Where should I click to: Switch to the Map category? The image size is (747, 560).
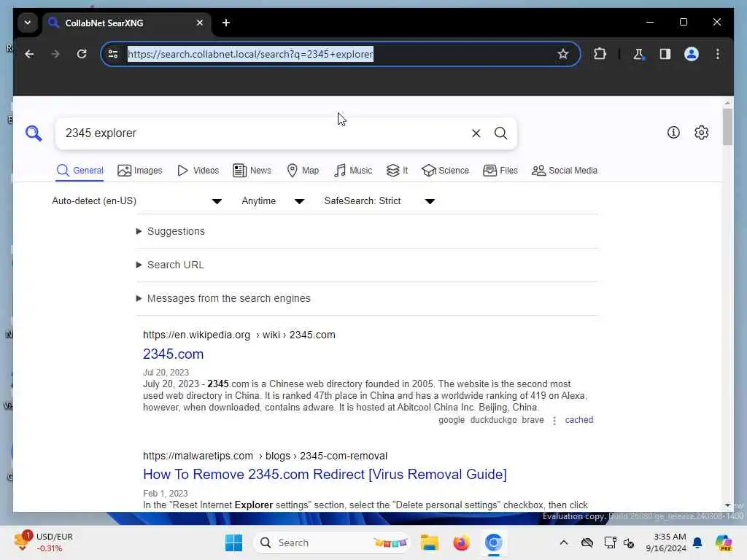coord(303,171)
